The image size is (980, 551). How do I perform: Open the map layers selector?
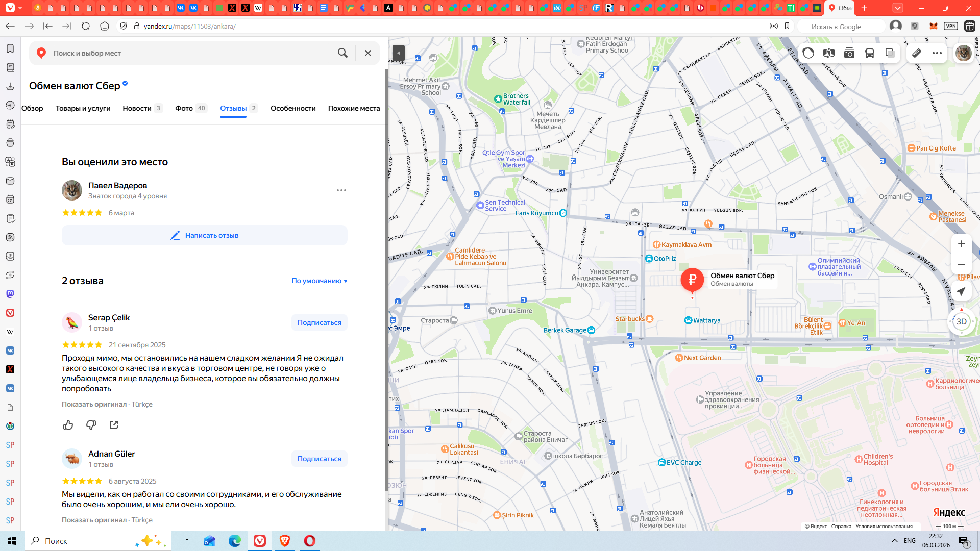[890, 53]
